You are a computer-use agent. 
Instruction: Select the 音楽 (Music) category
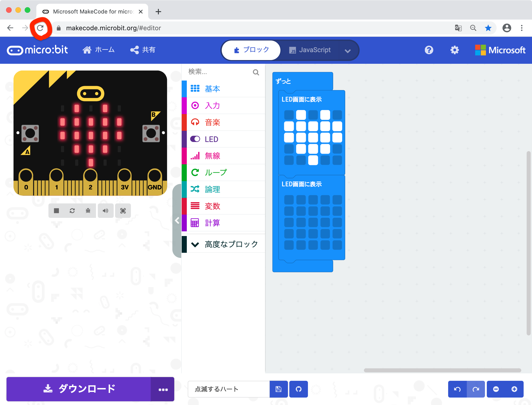coord(212,122)
